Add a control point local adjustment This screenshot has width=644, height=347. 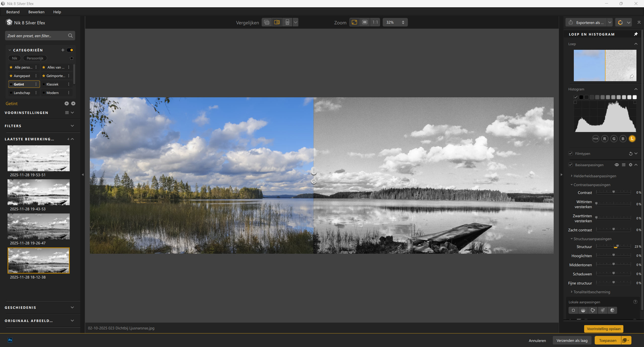[573, 310]
